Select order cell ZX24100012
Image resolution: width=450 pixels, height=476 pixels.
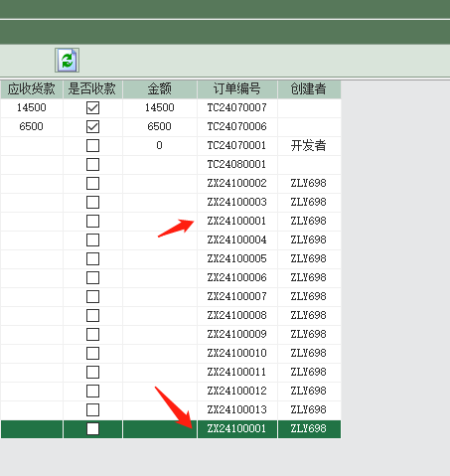237,391
